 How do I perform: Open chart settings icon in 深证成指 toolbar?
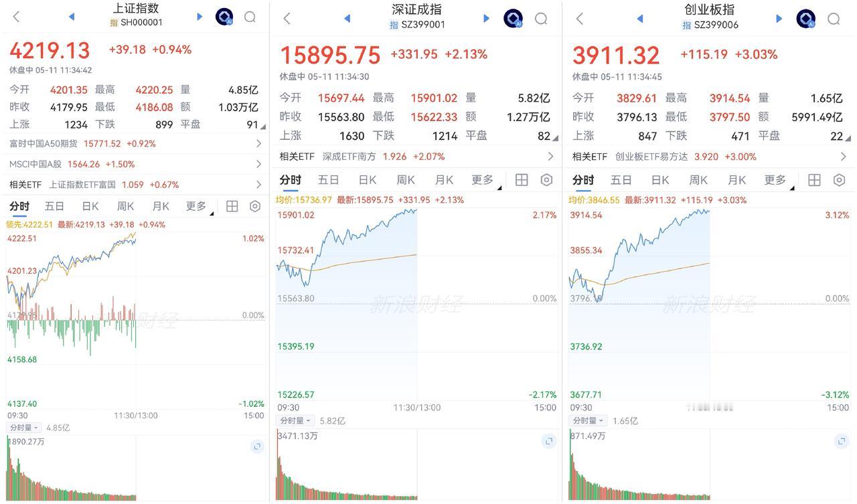click(547, 180)
